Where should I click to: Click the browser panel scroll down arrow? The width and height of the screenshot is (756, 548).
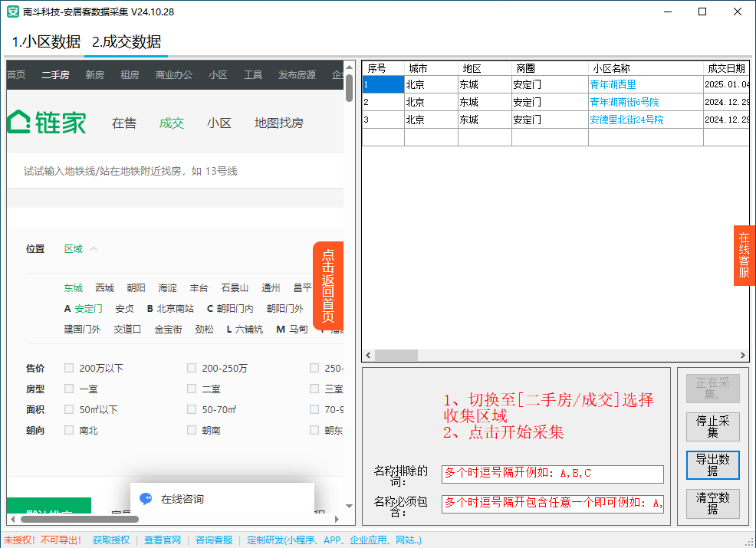tap(350, 506)
